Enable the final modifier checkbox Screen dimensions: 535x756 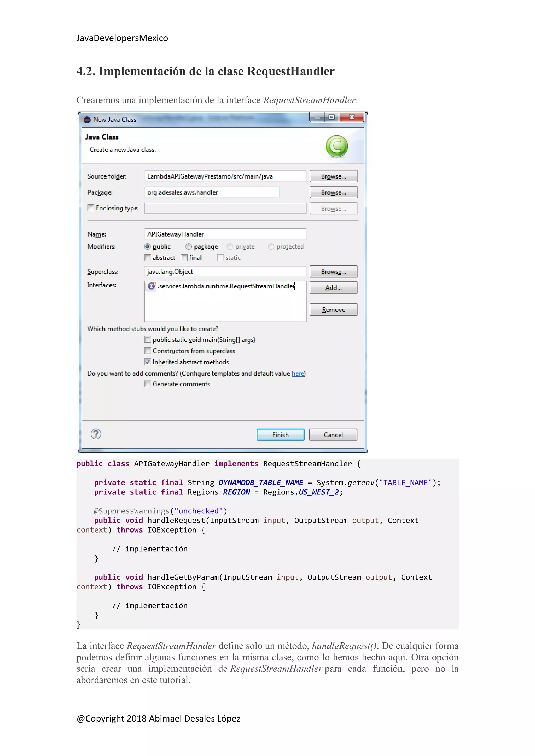[x=184, y=257]
